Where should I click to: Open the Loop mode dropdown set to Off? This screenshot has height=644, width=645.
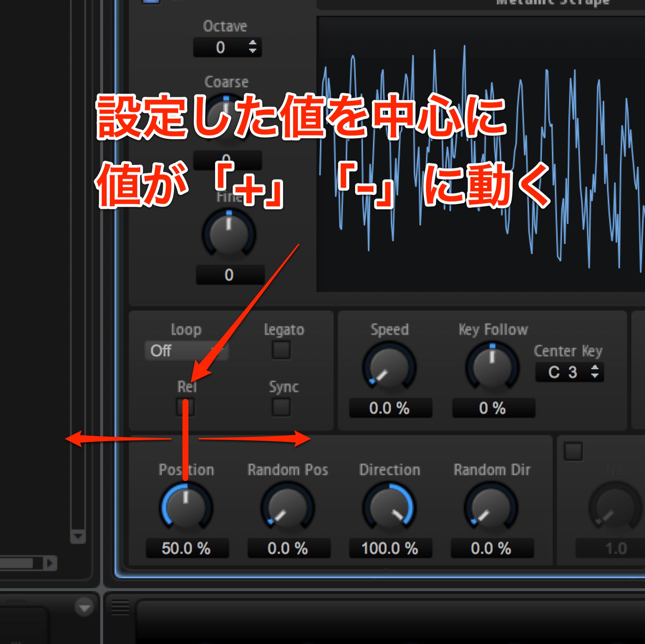(186, 351)
